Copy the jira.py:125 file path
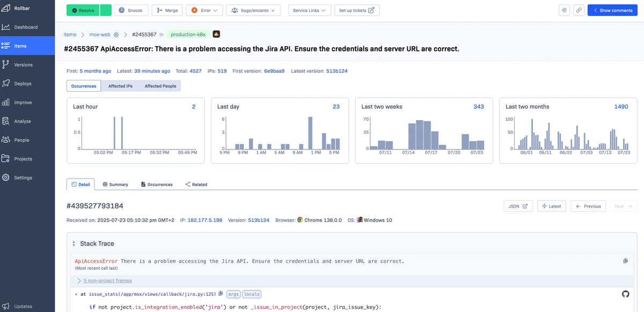Image resolution: width=644 pixels, height=312 pixels. (221, 294)
